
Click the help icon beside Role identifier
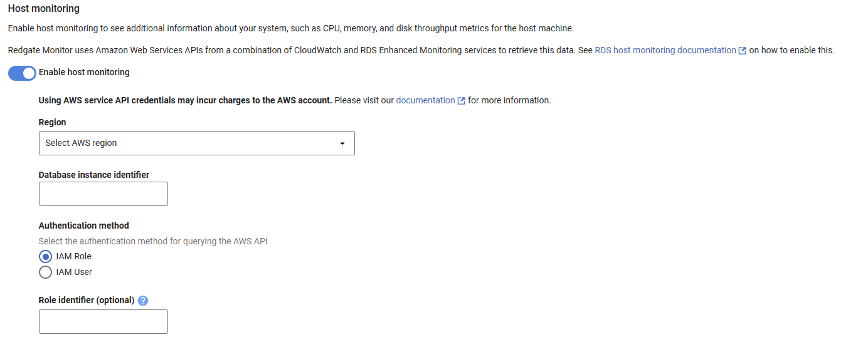click(143, 301)
